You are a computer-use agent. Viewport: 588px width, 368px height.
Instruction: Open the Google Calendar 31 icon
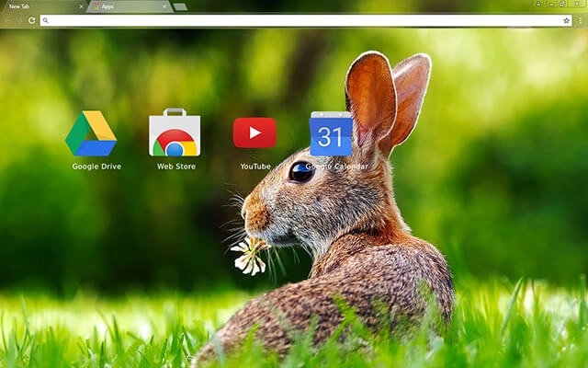coord(331,133)
